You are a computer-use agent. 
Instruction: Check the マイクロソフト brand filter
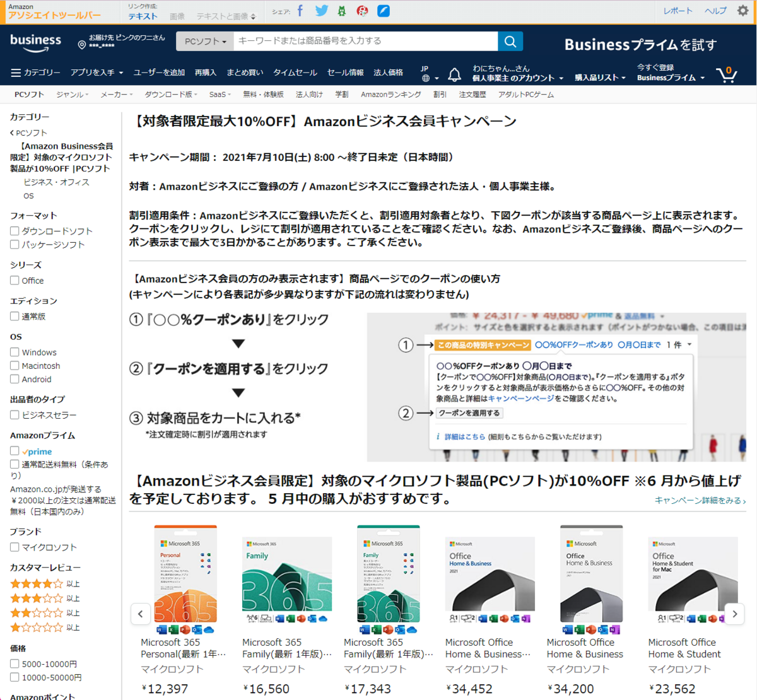tap(15, 547)
